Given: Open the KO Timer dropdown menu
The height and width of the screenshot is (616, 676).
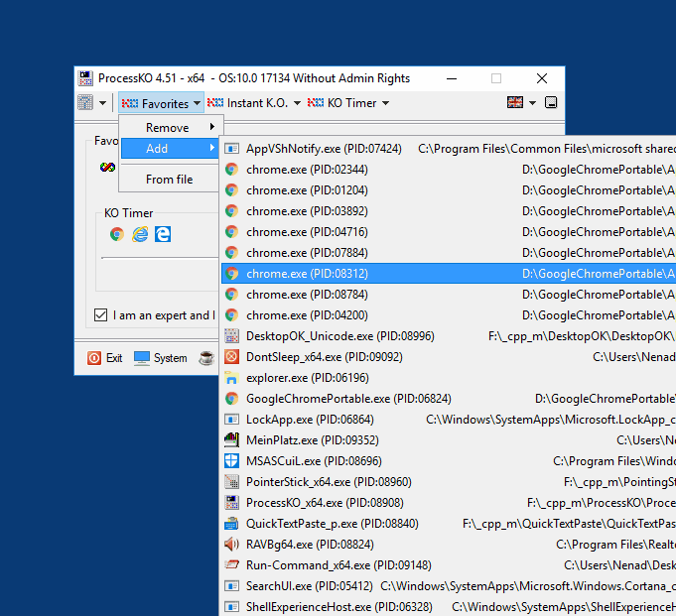Looking at the screenshot, I should coord(348,103).
